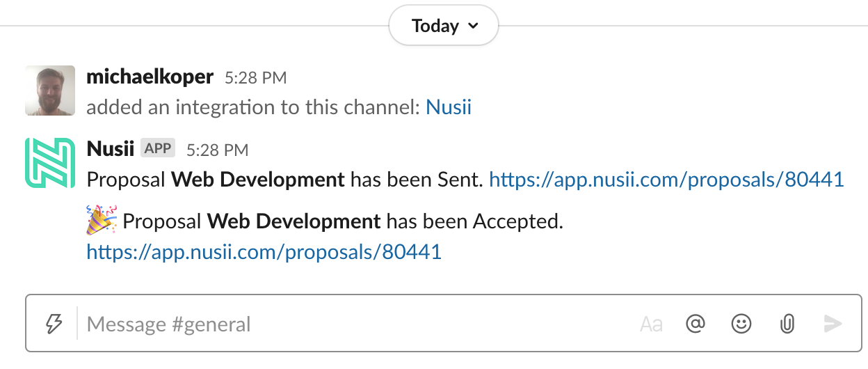Click the lightning bolt shortcuts icon
The height and width of the screenshot is (369, 868).
pyautogui.click(x=54, y=323)
